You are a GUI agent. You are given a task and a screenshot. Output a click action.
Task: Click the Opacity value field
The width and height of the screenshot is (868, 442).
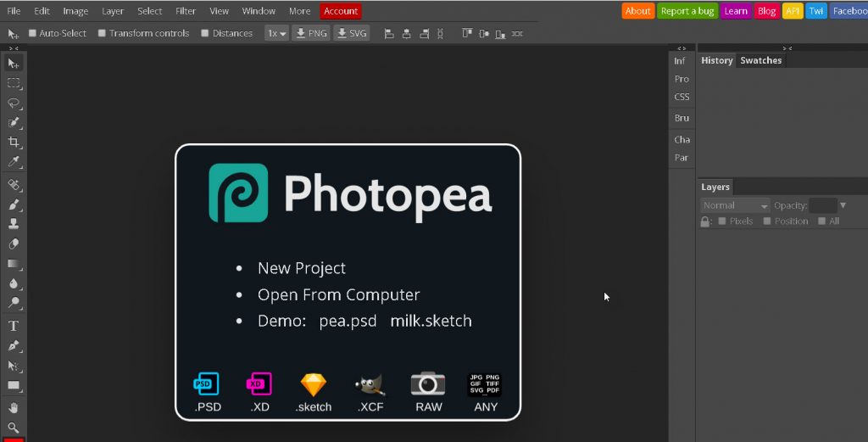[x=822, y=205]
